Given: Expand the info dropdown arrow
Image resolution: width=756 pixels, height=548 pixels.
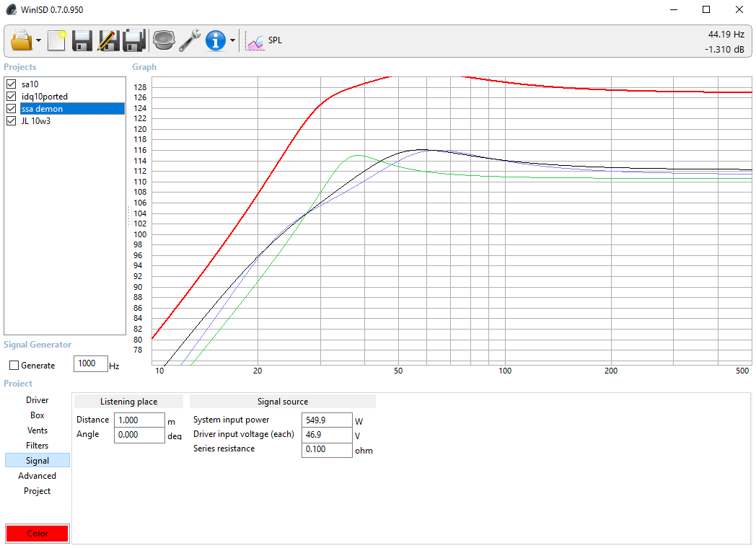Looking at the screenshot, I should [232, 40].
